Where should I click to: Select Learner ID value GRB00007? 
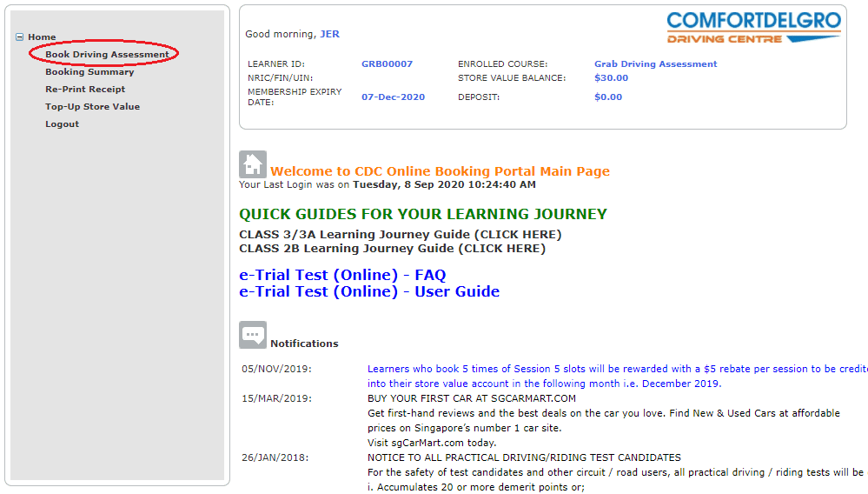point(387,64)
